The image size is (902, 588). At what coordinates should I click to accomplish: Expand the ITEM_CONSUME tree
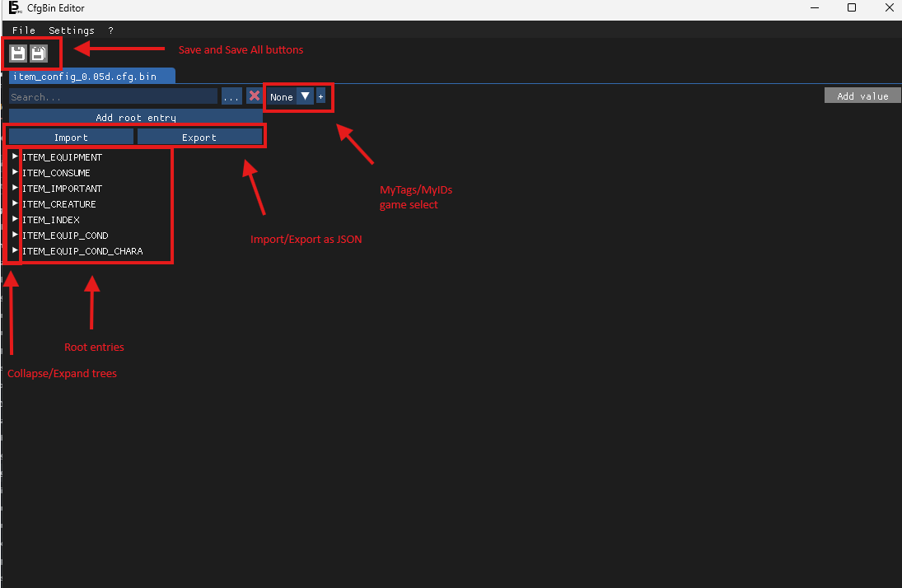click(14, 172)
